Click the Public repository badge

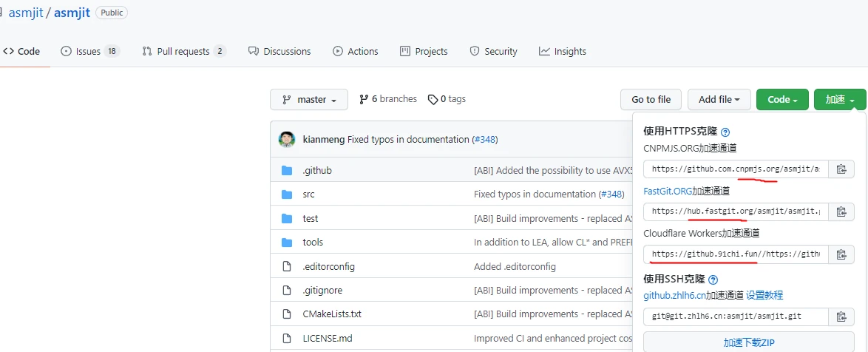click(x=111, y=13)
